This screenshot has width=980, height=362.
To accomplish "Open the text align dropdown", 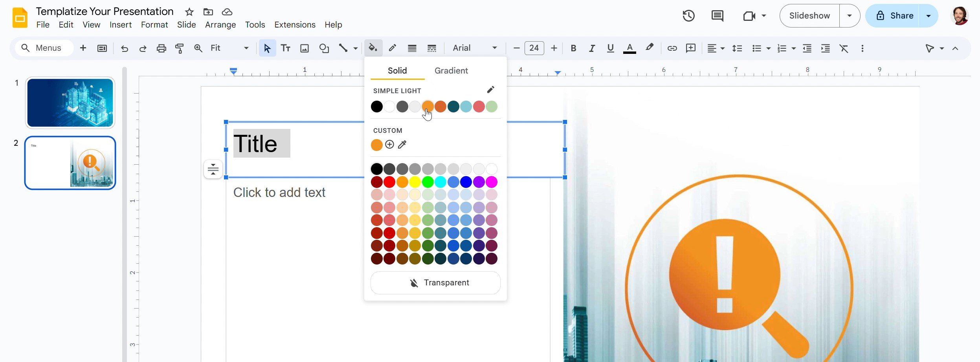I will pos(716,48).
